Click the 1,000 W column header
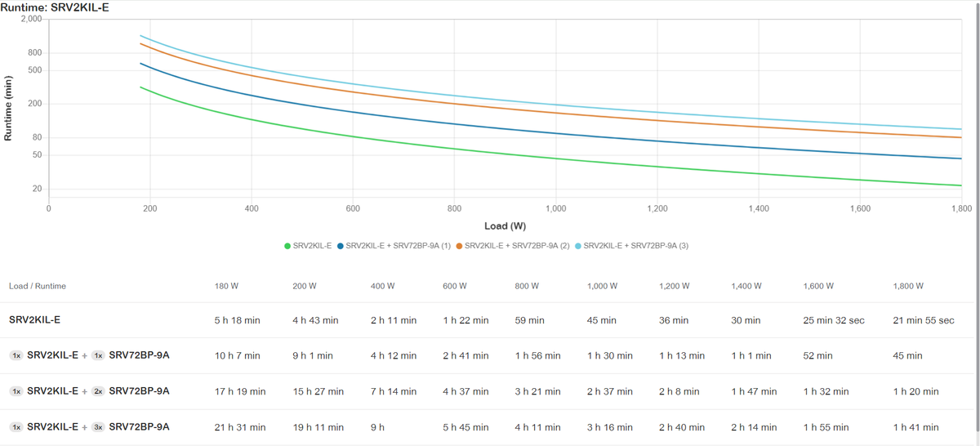Viewport: 980px width, 446px height. pos(603,287)
